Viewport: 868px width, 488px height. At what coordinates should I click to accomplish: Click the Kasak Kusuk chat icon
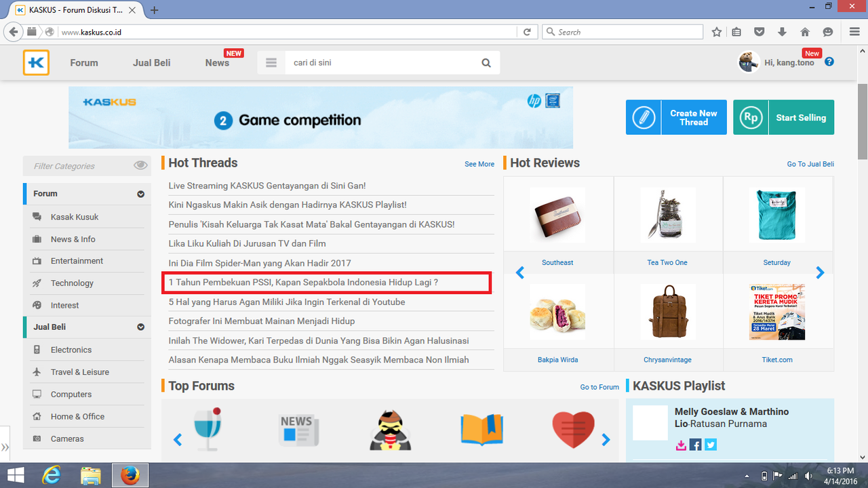[37, 217]
